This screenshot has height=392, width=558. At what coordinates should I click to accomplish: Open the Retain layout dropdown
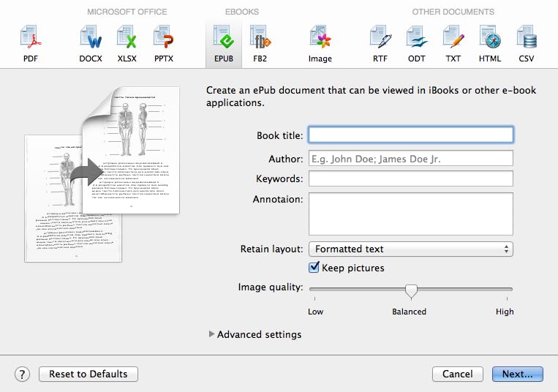click(x=410, y=249)
